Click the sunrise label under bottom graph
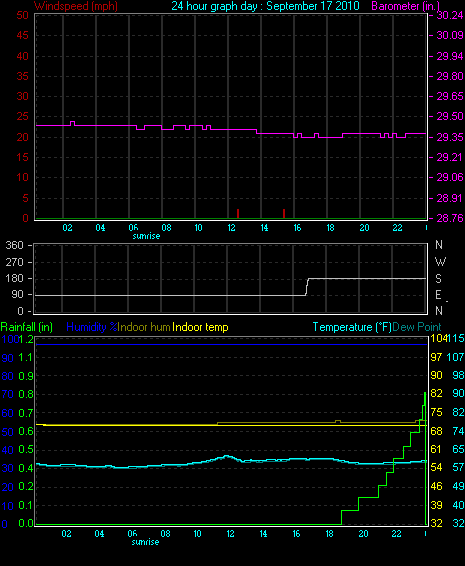The image size is (465, 566). click(x=145, y=542)
